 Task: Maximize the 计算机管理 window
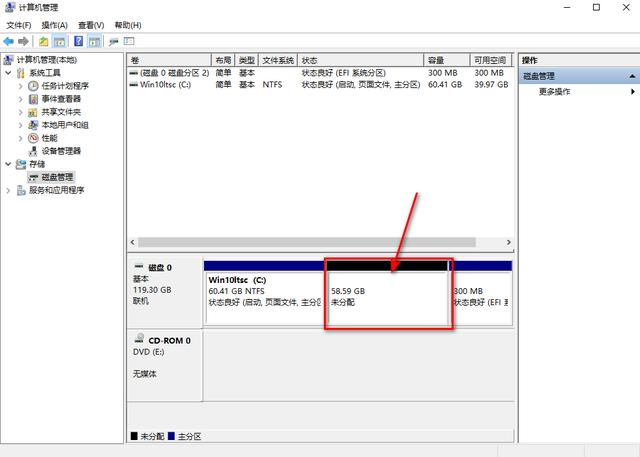tap(596, 7)
